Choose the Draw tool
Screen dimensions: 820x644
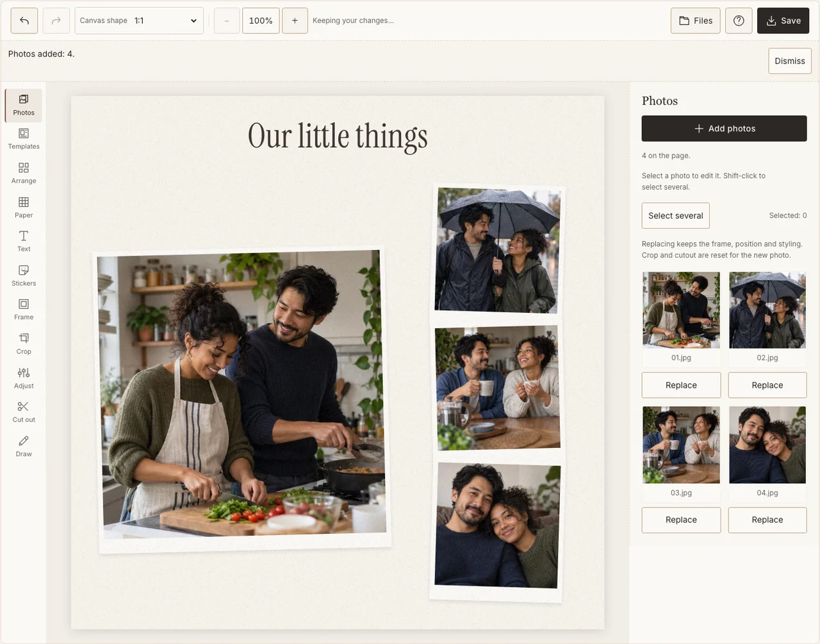pos(24,447)
